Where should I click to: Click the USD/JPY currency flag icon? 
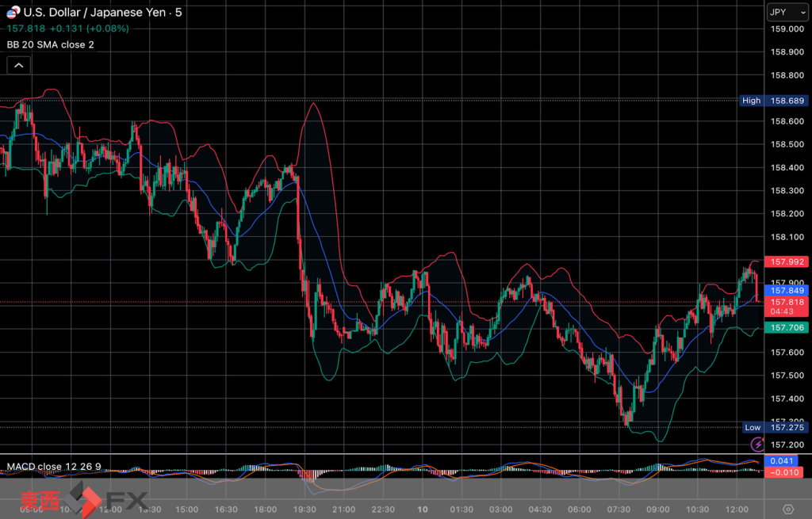pyautogui.click(x=13, y=12)
